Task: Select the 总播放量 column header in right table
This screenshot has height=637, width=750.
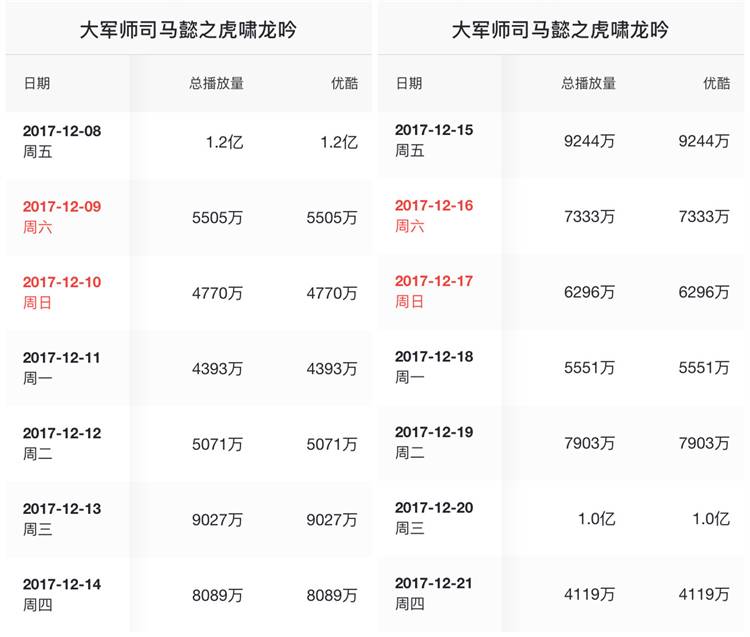Action: (x=588, y=84)
